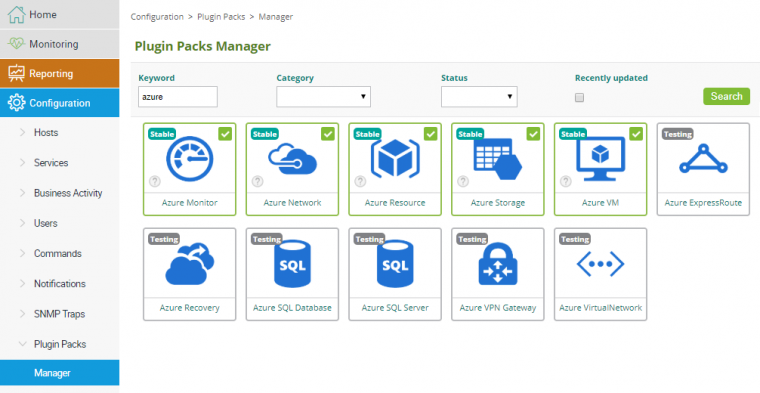
Task: Open the Azure VirtualNetwork brackets icon
Action: coord(601,264)
